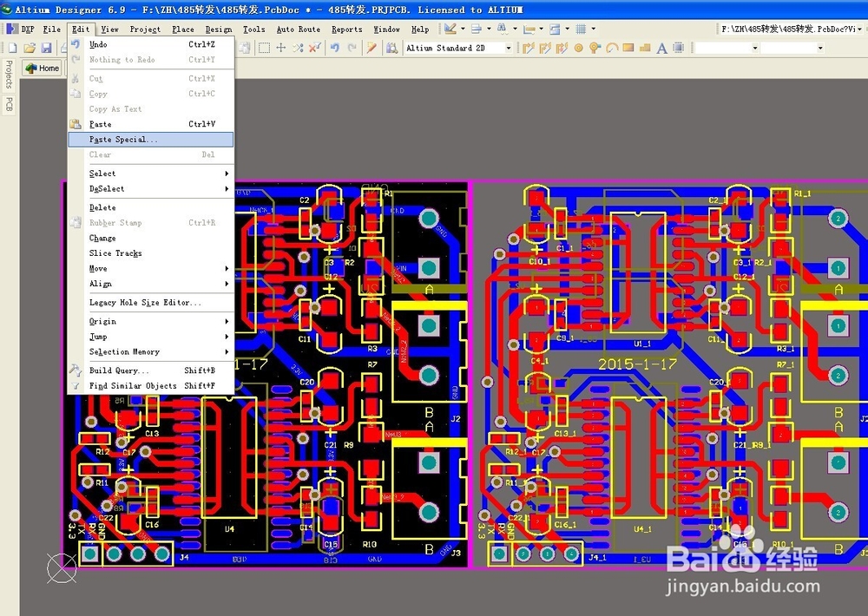
Task: Expand the DeSelect submenu
Action: click(150, 189)
